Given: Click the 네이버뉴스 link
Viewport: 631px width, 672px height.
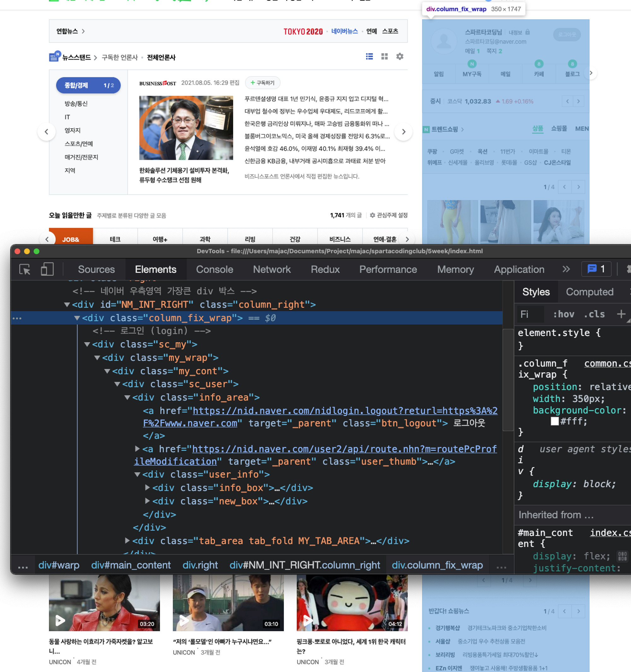Looking at the screenshot, I should [345, 32].
